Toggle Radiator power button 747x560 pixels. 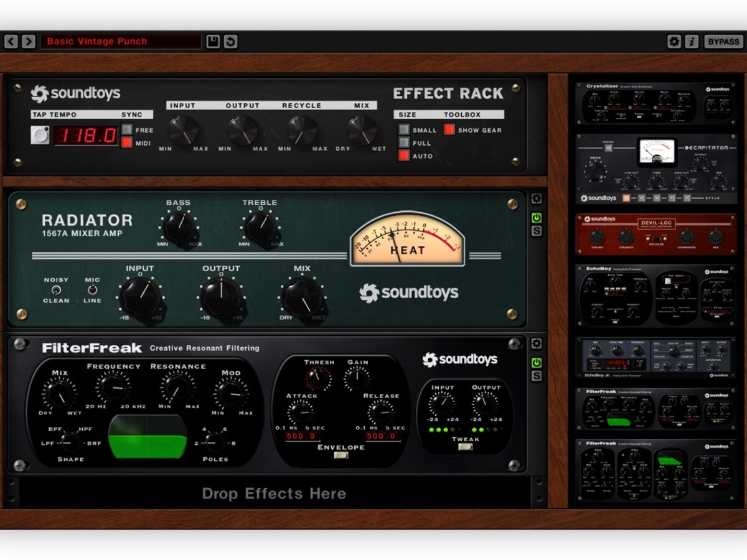536,217
